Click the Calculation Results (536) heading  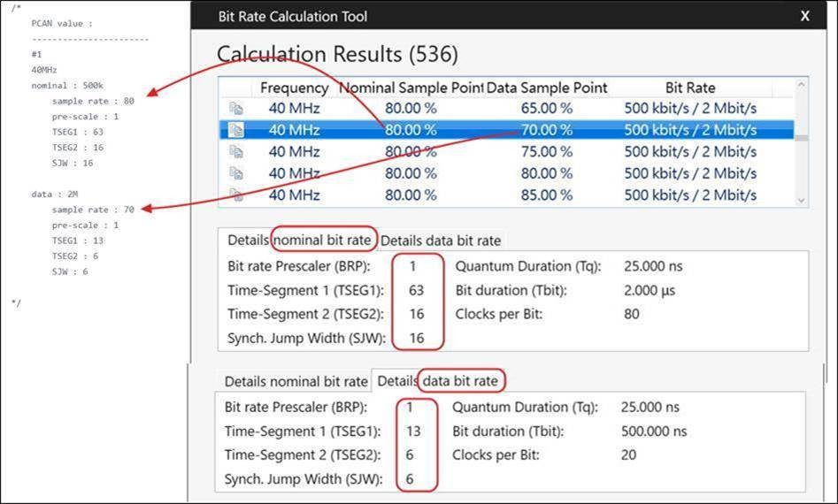point(337,55)
